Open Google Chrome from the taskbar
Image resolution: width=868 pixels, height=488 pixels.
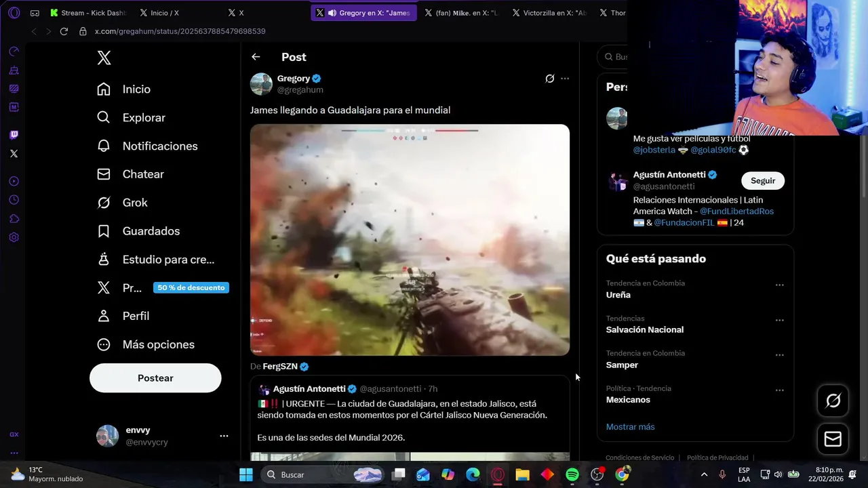622,474
